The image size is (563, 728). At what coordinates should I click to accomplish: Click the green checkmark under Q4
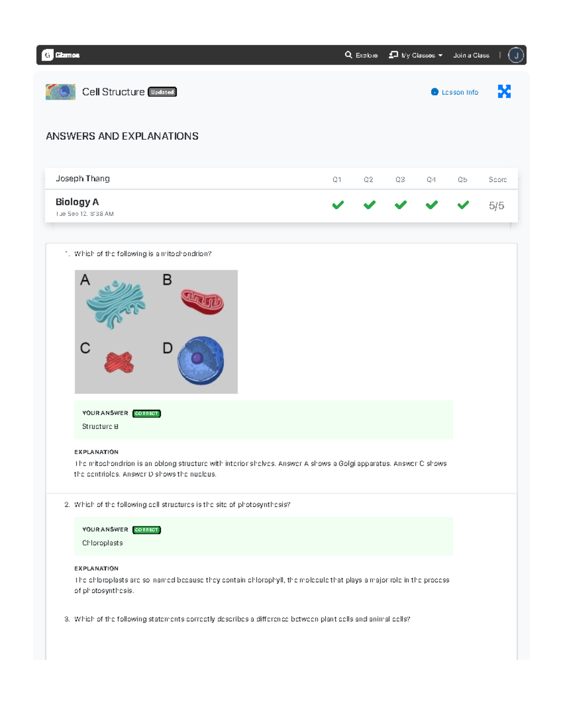click(x=432, y=204)
